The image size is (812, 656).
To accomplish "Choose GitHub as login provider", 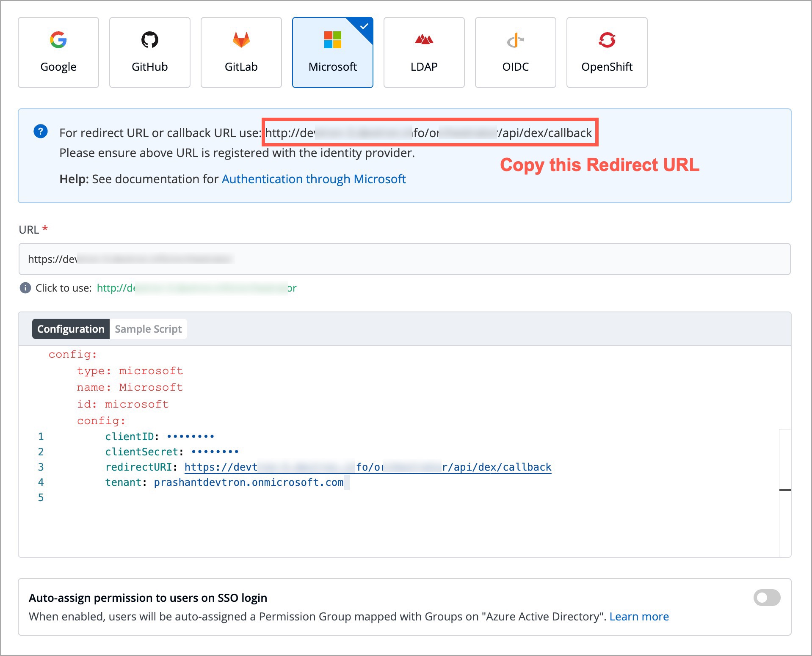I will 149,52.
